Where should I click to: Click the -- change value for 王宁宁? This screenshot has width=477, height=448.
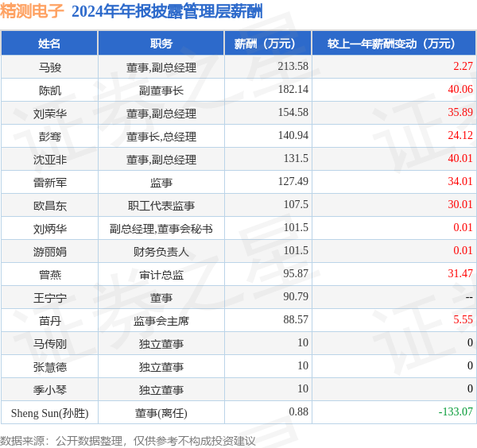pos(469,297)
